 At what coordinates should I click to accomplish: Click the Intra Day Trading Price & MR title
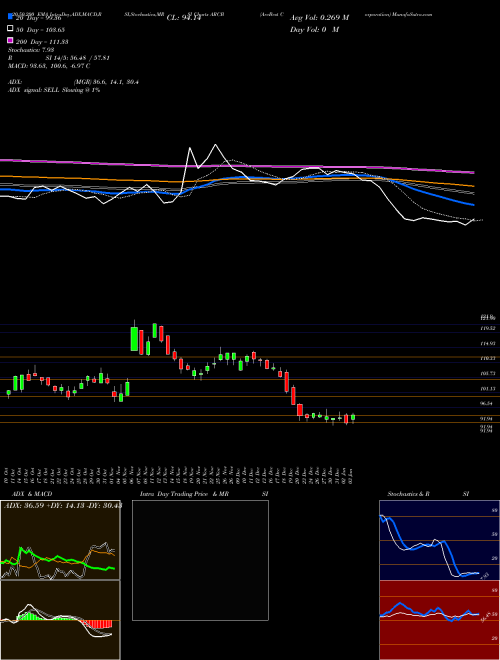(x=184, y=494)
